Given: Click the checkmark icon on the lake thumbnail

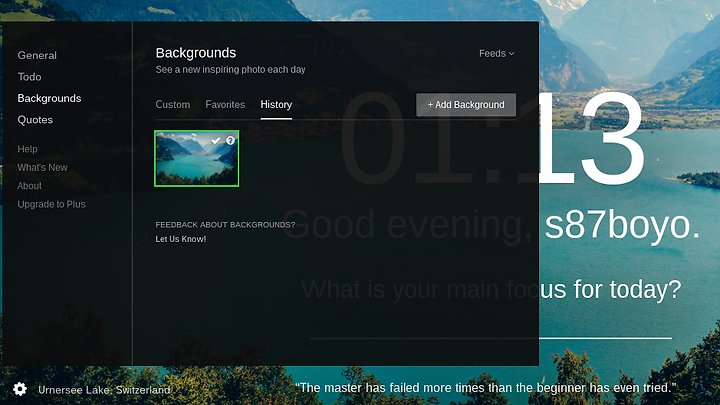Looking at the screenshot, I should 215,141.
